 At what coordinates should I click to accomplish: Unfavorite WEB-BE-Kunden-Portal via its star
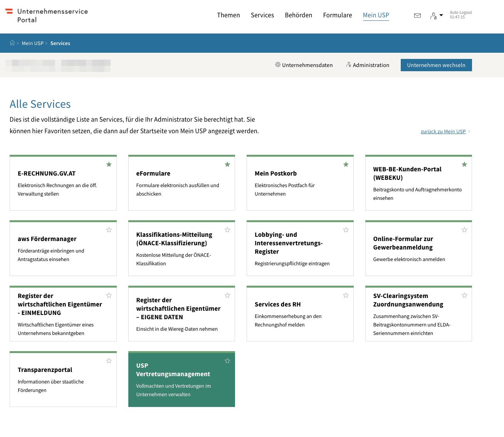(x=464, y=164)
